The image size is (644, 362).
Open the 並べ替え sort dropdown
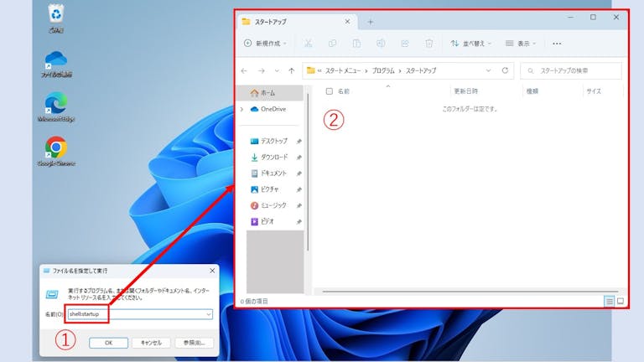click(x=470, y=44)
